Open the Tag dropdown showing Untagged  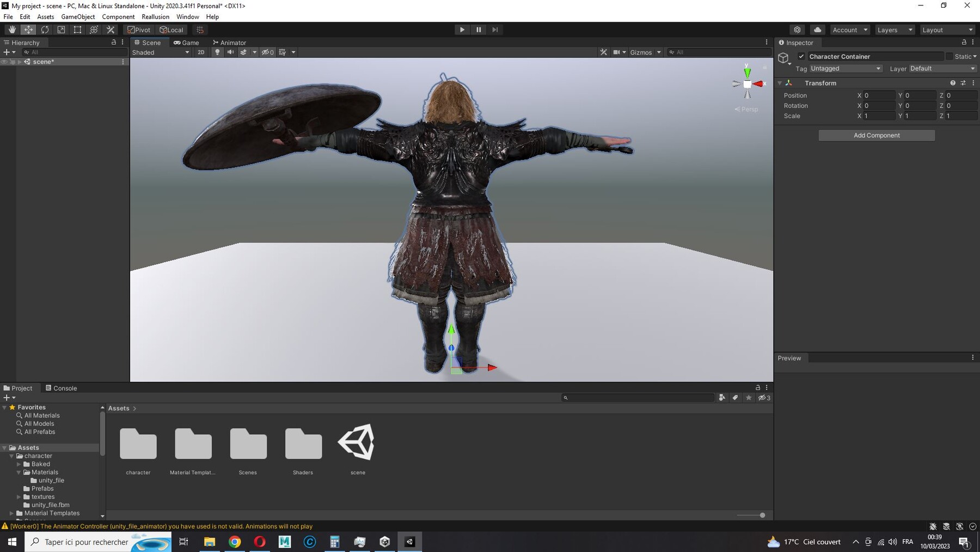(x=845, y=68)
